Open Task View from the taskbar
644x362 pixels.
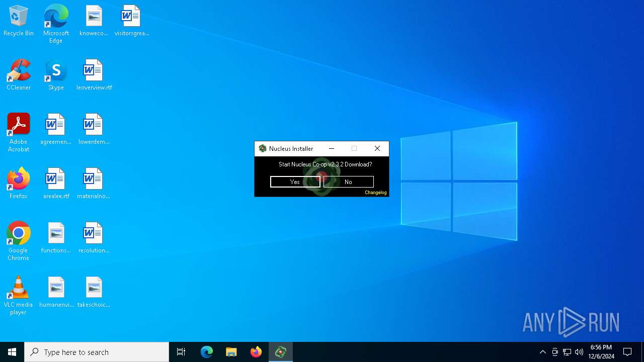(x=181, y=352)
